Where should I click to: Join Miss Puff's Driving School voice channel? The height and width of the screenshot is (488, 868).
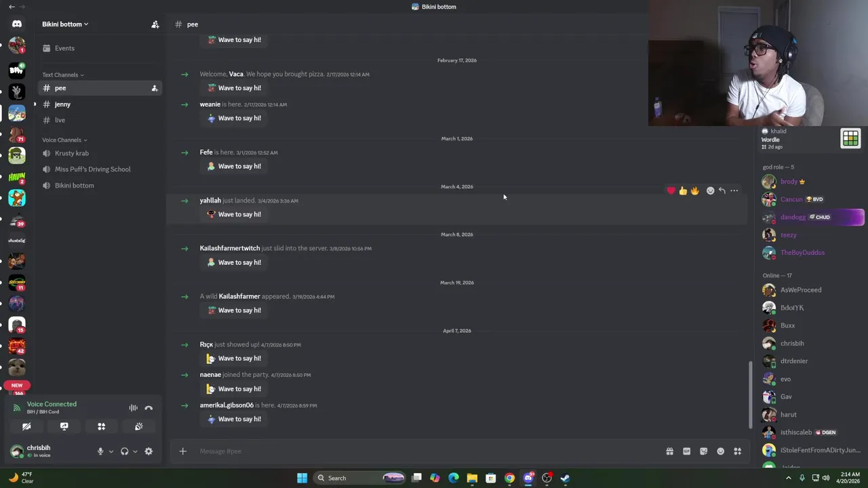(x=92, y=169)
